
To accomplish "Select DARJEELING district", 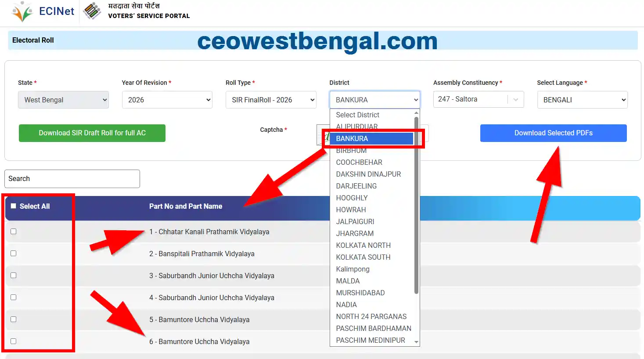I will (372, 186).
